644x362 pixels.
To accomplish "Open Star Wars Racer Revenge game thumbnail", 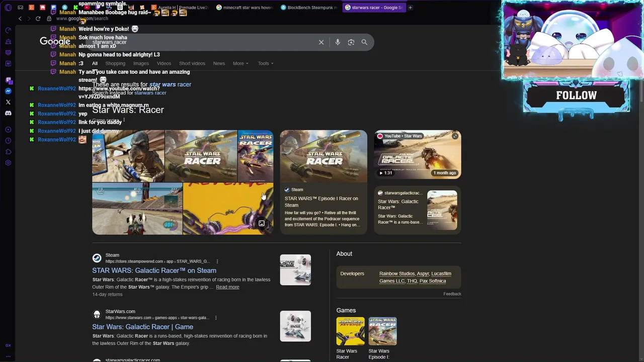I will [350, 331].
